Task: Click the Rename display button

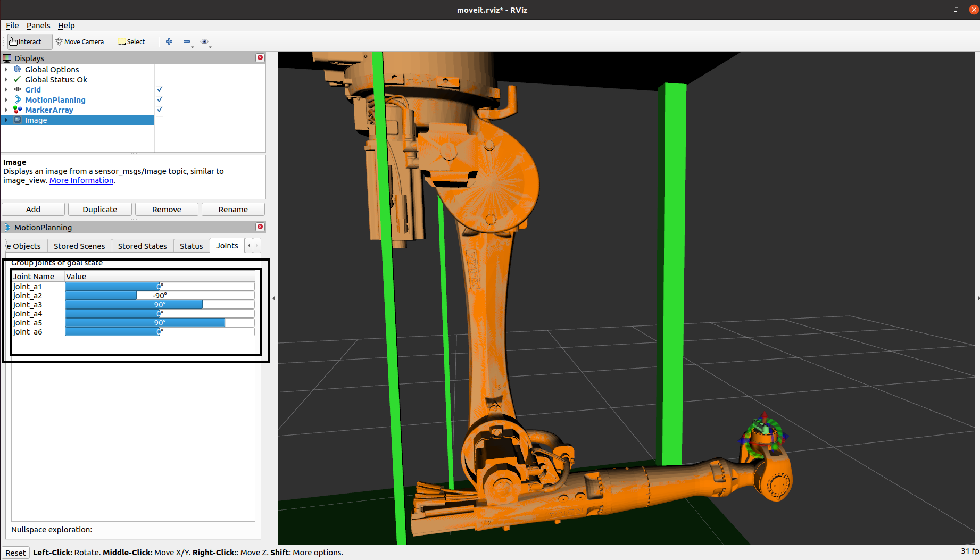Action: tap(233, 209)
